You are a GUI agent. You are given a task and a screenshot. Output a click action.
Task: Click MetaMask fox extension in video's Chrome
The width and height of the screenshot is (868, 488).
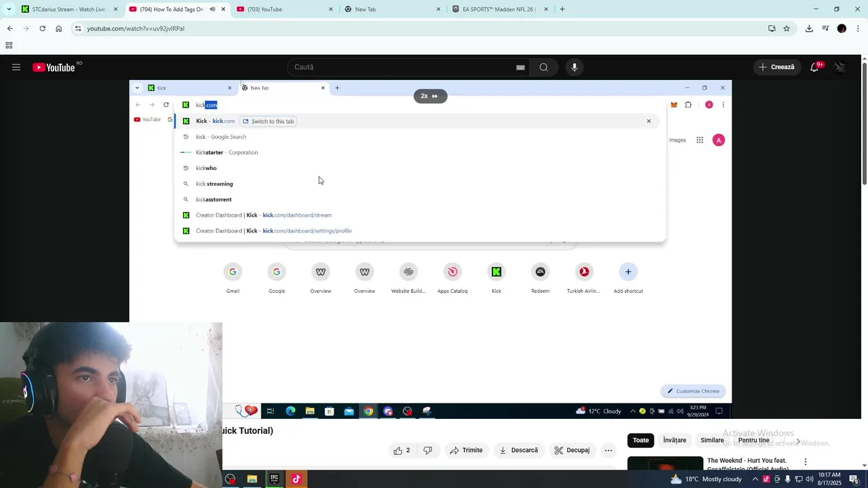(x=673, y=104)
